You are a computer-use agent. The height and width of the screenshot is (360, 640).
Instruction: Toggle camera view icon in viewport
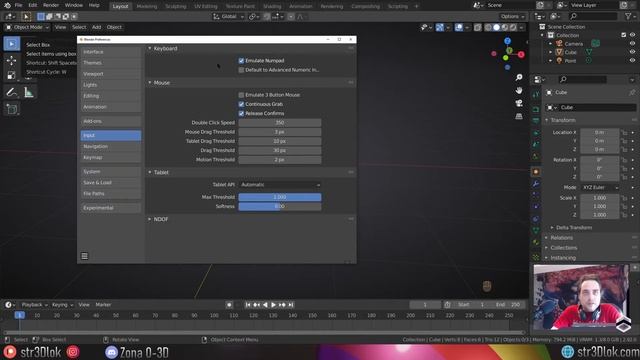(519, 103)
